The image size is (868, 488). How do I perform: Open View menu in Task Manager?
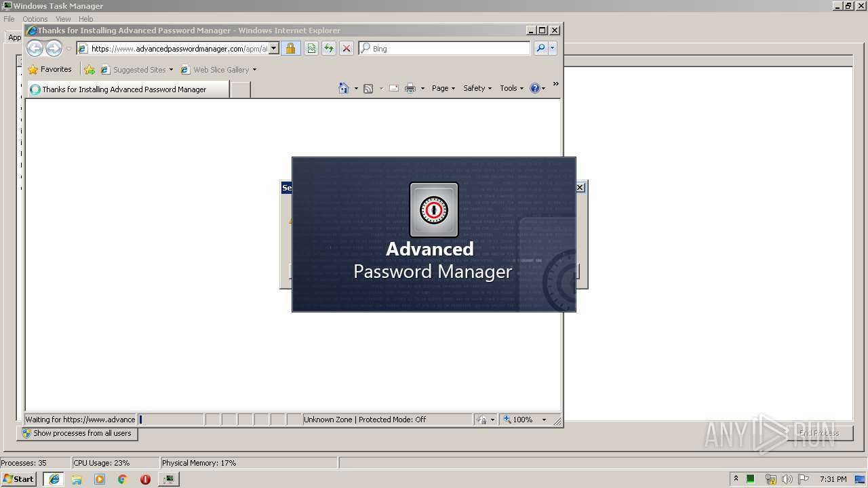pos(63,19)
